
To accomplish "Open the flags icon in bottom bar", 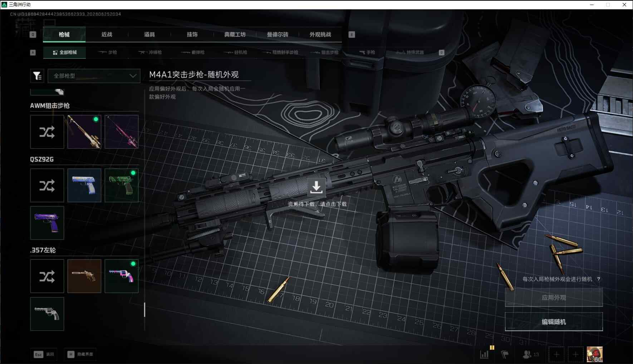I will 505,354.
